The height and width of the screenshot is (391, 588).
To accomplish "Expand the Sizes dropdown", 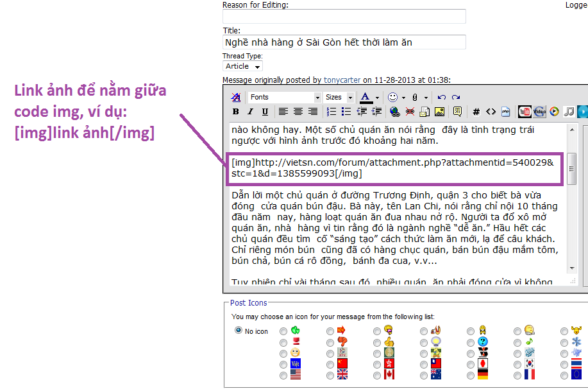I will (339, 97).
